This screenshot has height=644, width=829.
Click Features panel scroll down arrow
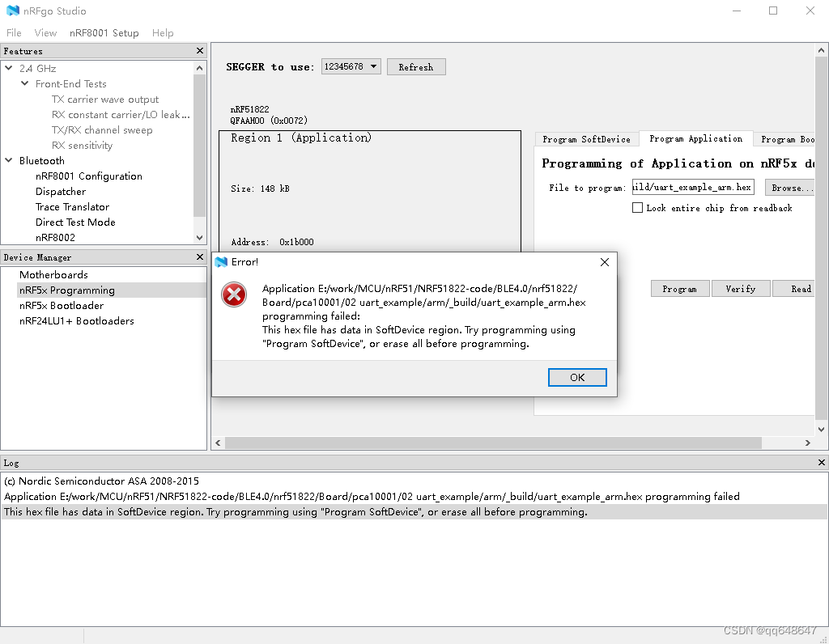pyautogui.click(x=199, y=238)
